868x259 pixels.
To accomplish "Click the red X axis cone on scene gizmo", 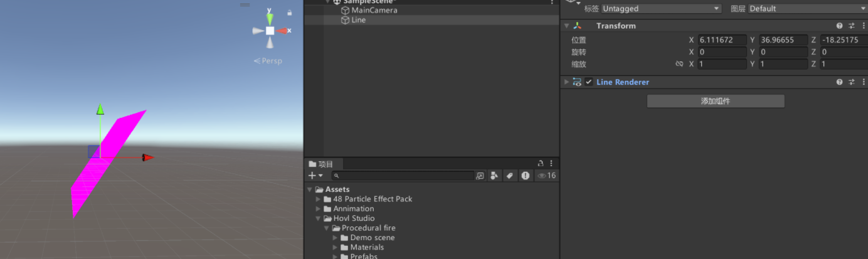I will click(282, 31).
